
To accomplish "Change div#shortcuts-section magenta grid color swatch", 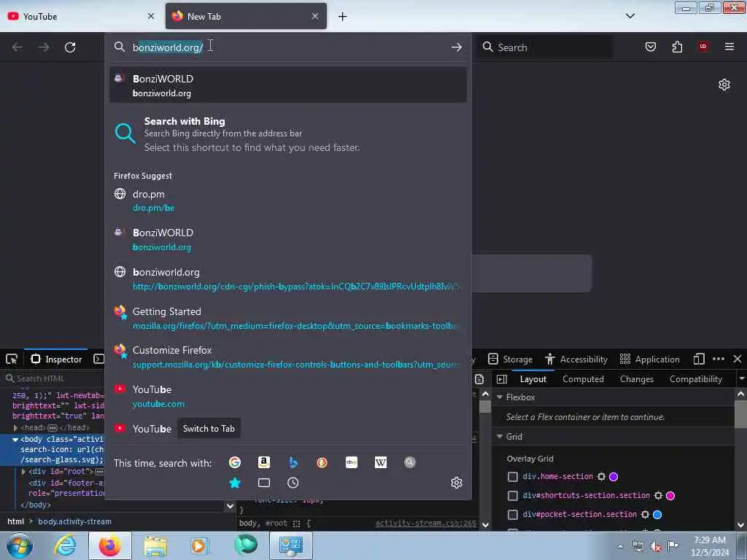I will tap(670, 495).
